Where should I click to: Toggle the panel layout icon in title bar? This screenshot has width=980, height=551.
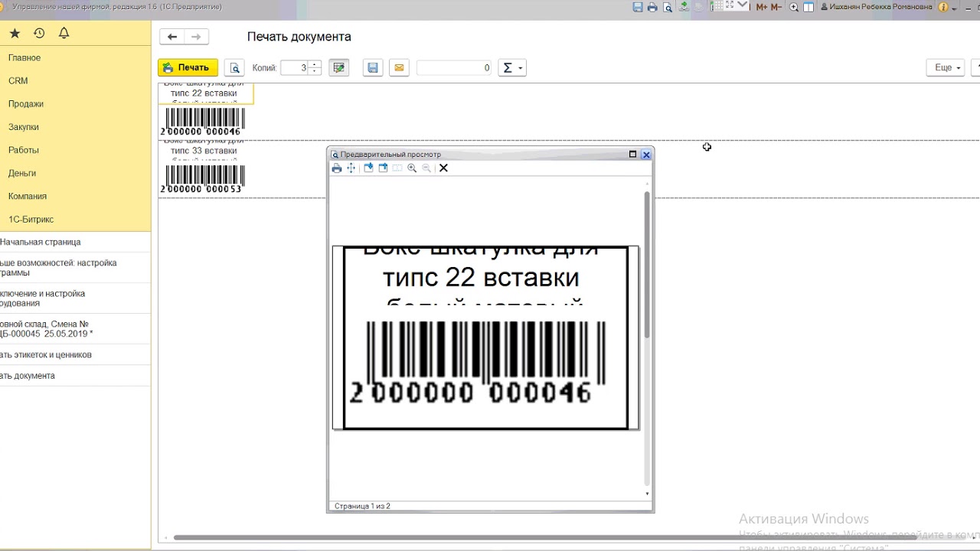coord(808,7)
